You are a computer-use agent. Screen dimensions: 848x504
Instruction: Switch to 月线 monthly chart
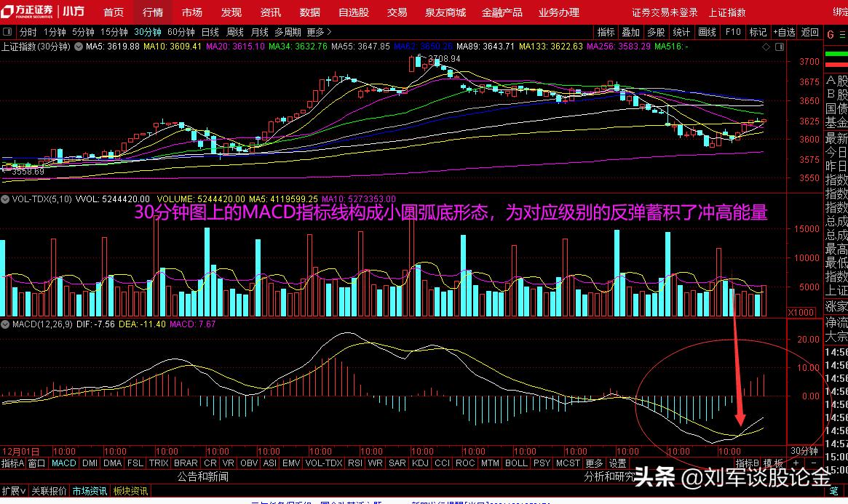click(x=260, y=32)
